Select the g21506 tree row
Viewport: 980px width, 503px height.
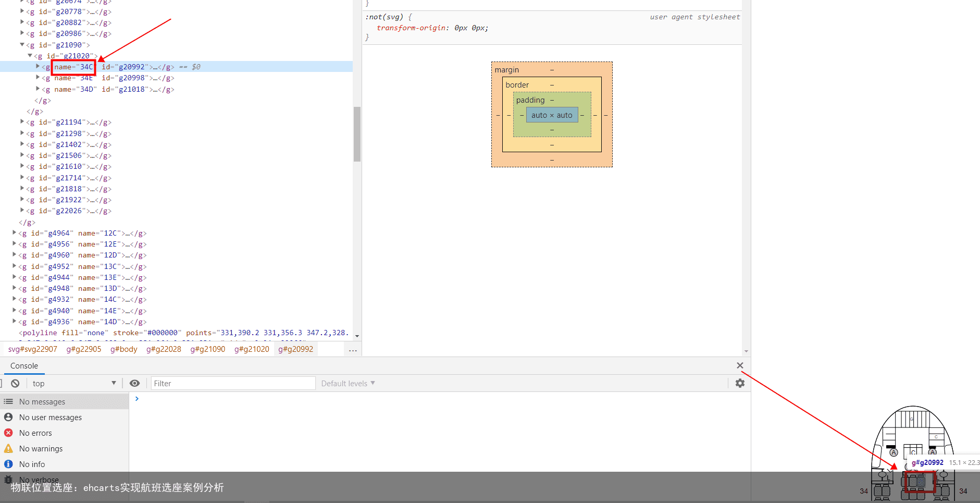[68, 155]
